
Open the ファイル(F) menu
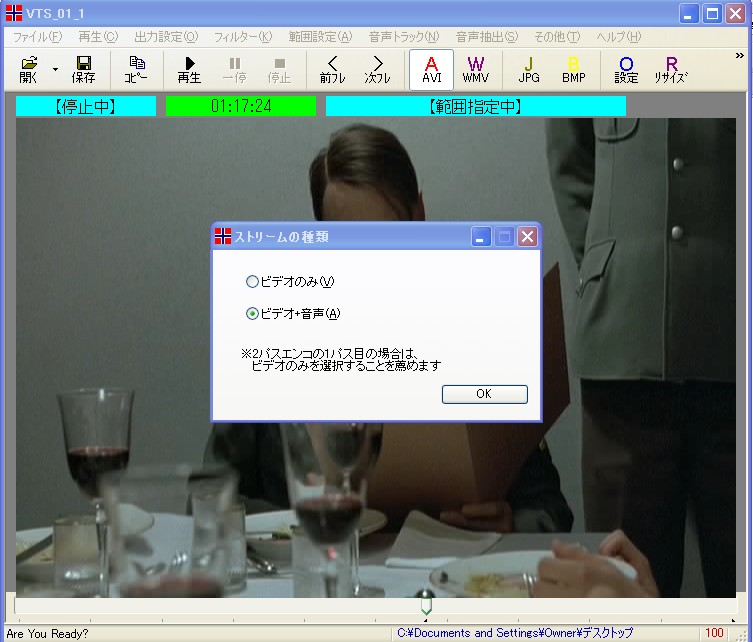coord(37,37)
